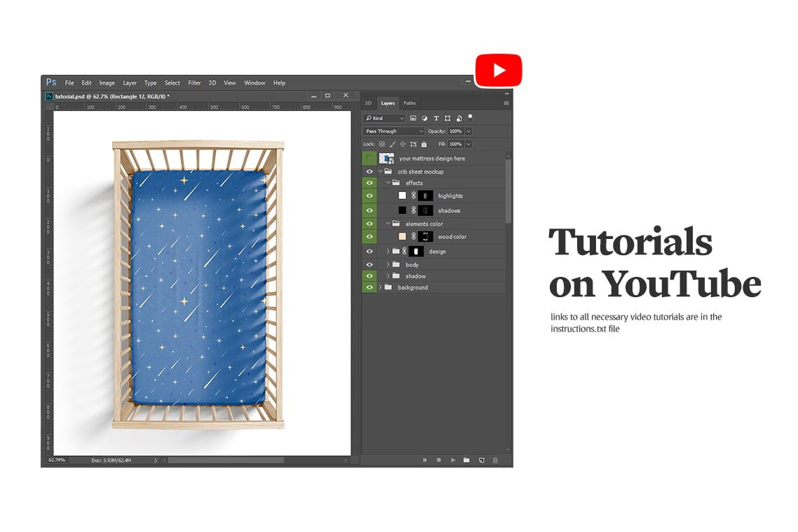Click the shape layers filter icon
Image resolution: width=798 pixels, height=532 pixels.
[x=447, y=118]
